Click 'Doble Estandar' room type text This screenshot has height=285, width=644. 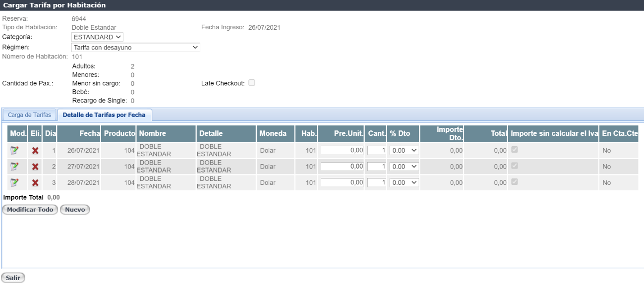(94, 27)
